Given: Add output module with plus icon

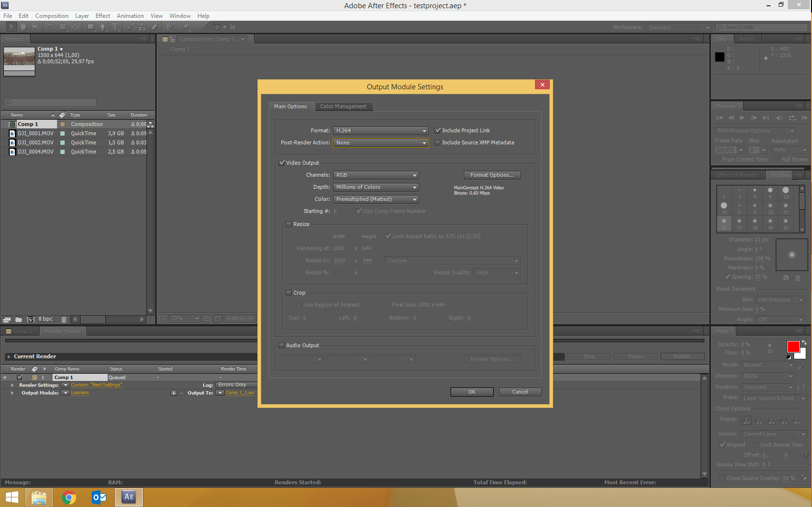Looking at the screenshot, I should (174, 393).
